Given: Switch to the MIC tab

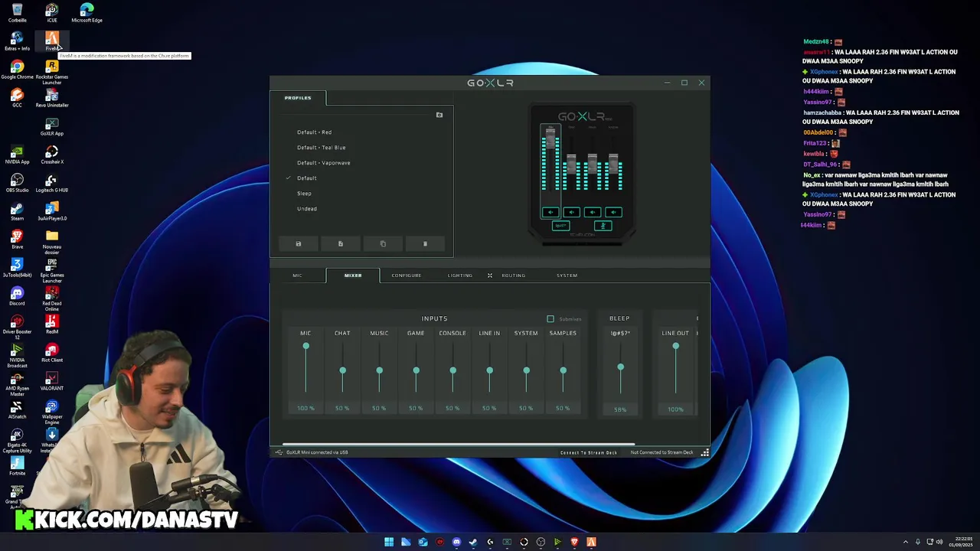Looking at the screenshot, I should [x=297, y=275].
